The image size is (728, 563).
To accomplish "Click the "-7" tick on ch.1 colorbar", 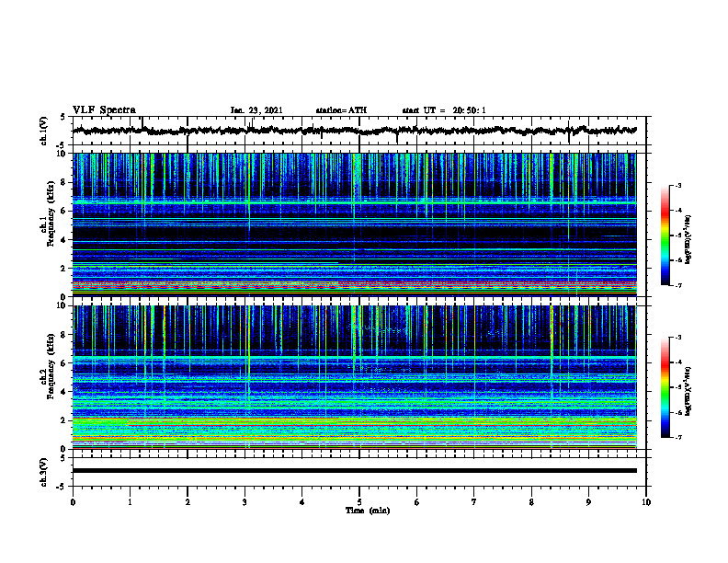I will click(678, 286).
